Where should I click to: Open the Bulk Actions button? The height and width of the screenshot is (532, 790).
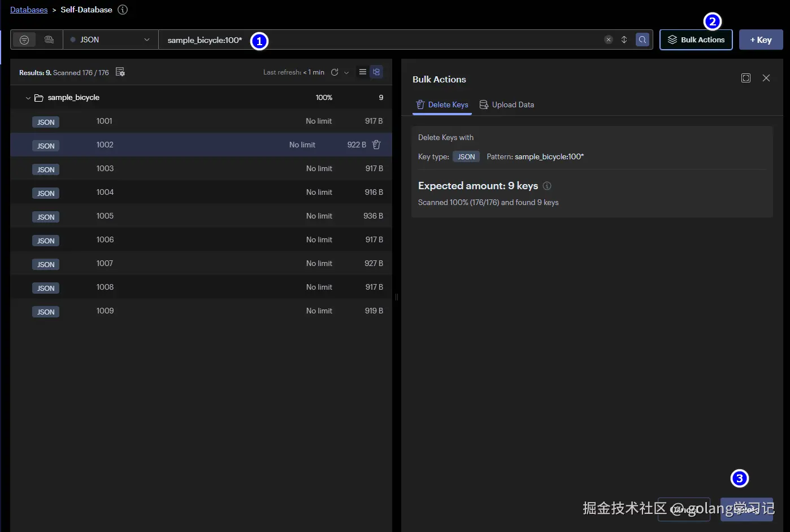coord(696,40)
